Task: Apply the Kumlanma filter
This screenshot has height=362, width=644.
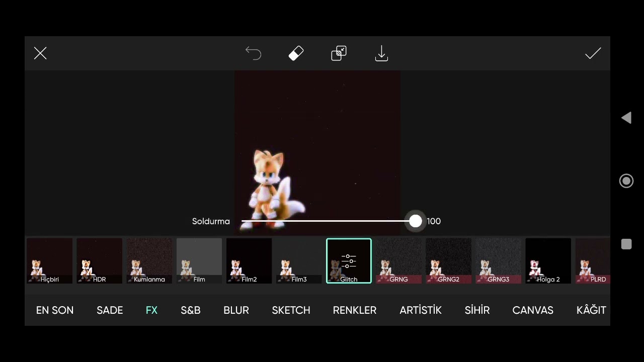Action: tap(149, 261)
